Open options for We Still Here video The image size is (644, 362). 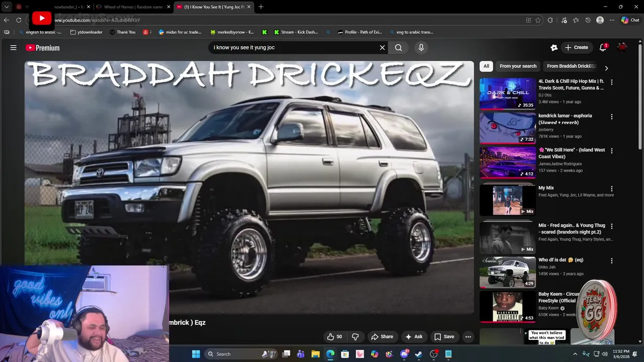[612, 151]
